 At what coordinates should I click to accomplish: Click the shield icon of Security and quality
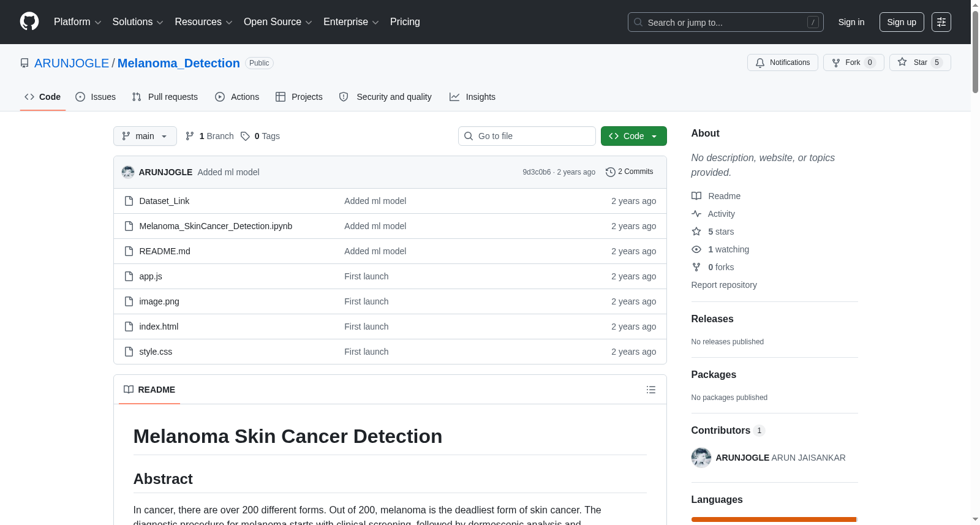click(x=344, y=97)
